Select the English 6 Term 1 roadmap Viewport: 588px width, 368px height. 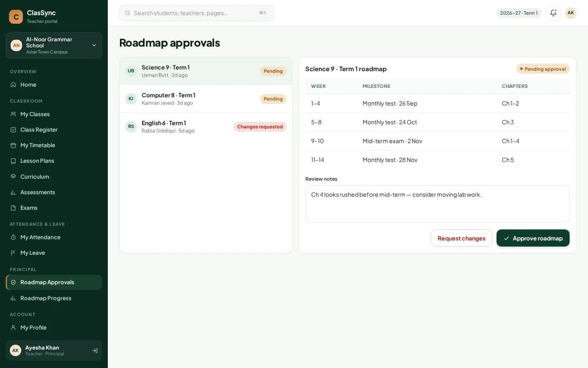coord(206,127)
